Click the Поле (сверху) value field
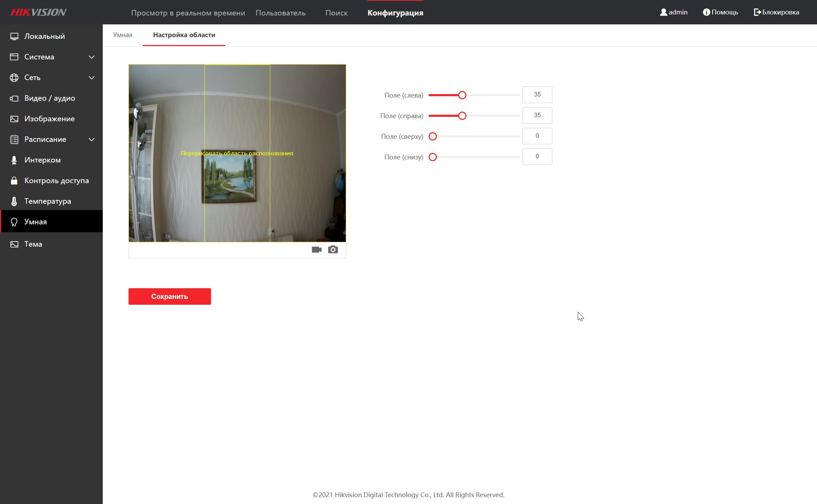 pos(537,136)
